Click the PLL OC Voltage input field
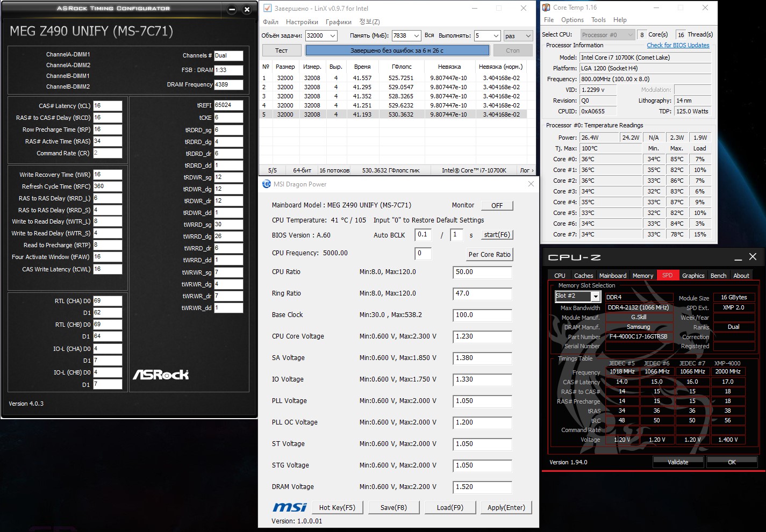 tap(482, 423)
